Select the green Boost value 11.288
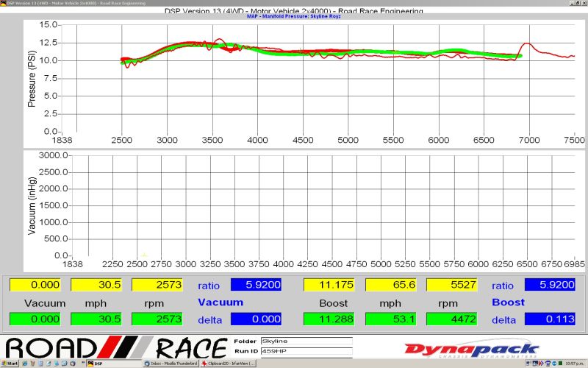Viewport: 588px width, 368px height. tap(329, 319)
